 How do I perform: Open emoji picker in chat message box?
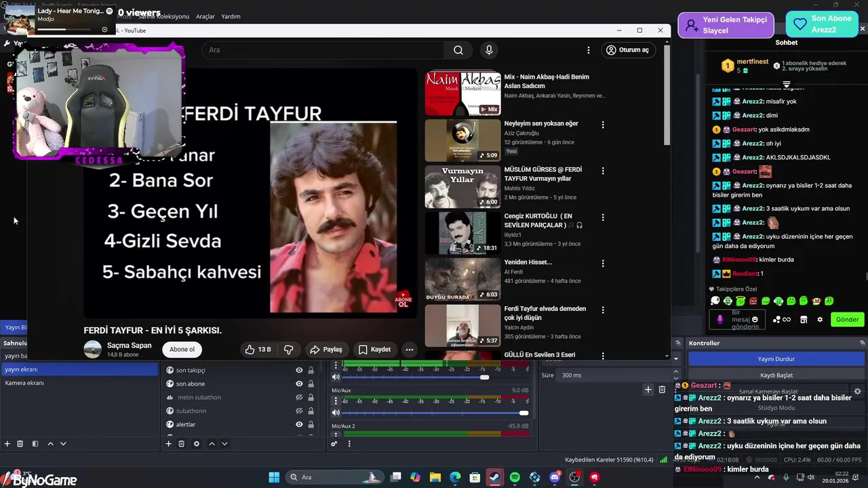point(755,319)
